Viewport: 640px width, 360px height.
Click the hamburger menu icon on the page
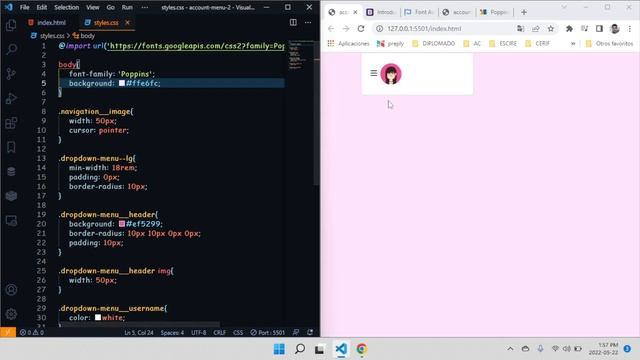tap(373, 73)
